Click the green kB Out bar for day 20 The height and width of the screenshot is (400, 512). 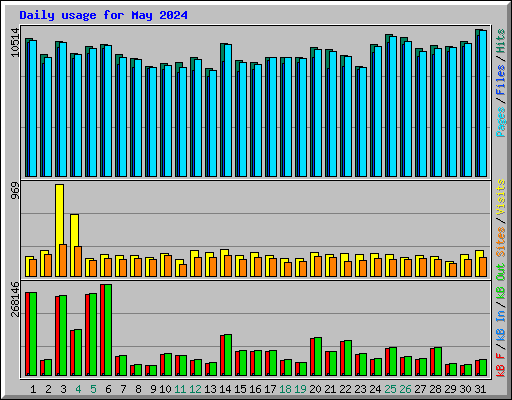click(318, 356)
